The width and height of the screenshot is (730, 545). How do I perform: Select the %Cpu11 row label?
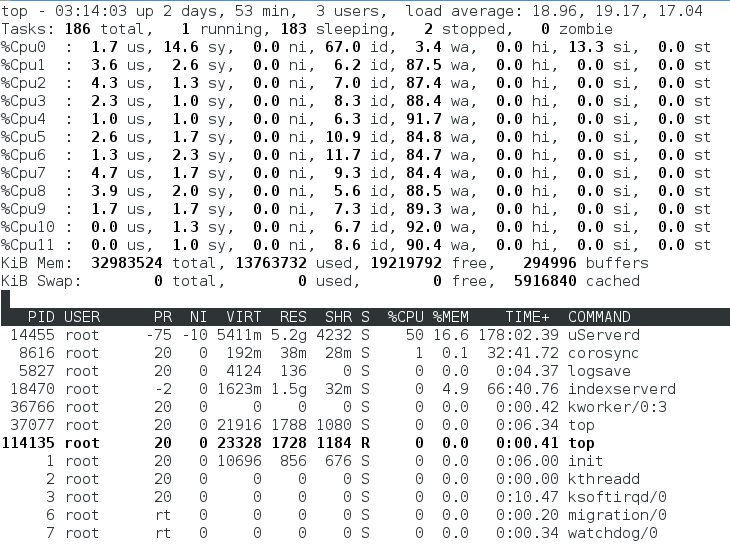click(x=29, y=245)
